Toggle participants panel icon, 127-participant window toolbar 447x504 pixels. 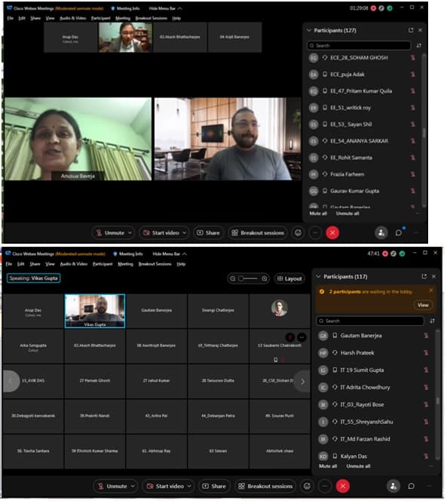point(381,232)
